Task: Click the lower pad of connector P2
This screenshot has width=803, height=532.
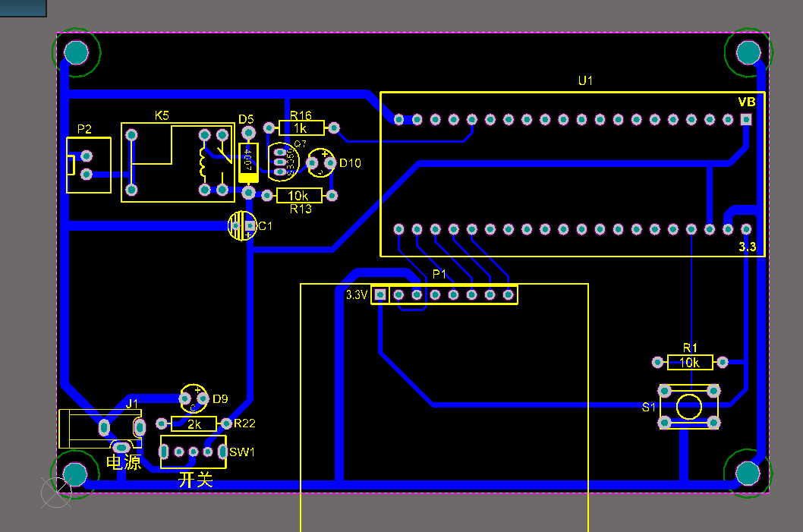Action: (87, 175)
